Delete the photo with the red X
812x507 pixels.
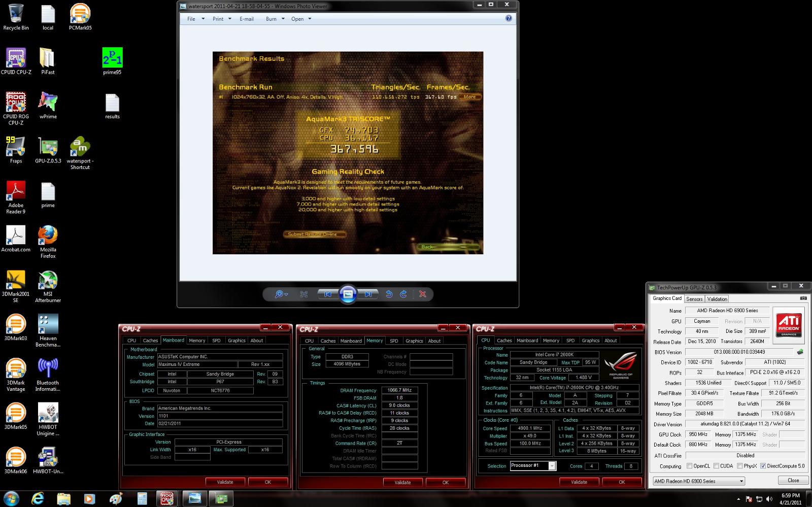coord(422,294)
